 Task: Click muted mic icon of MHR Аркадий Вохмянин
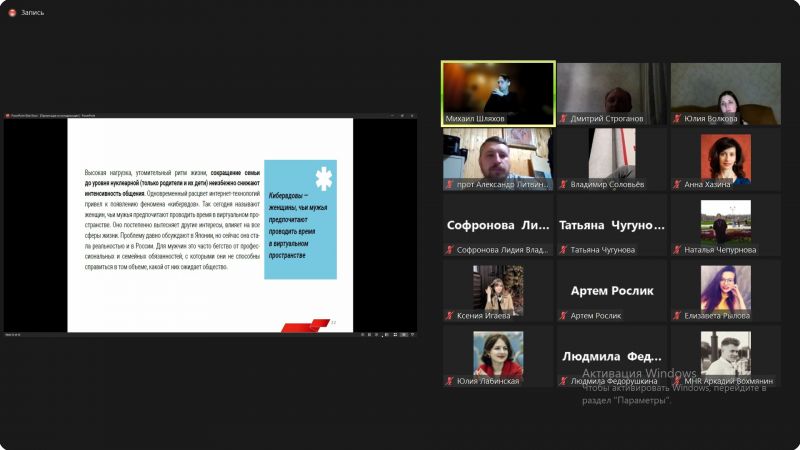point(677,381)
